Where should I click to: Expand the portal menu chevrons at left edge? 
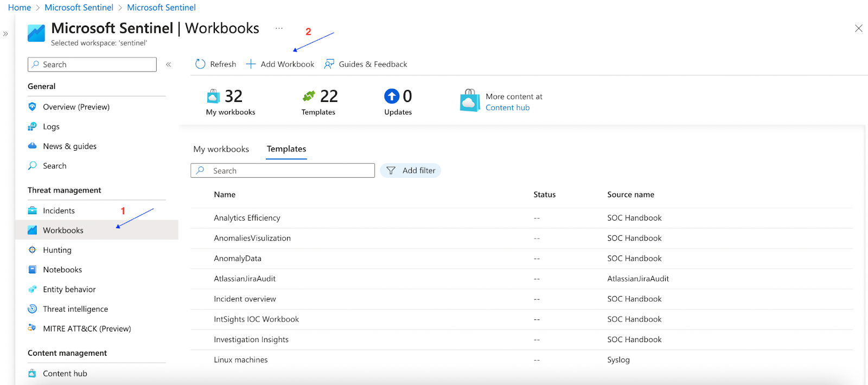[5, 34]
